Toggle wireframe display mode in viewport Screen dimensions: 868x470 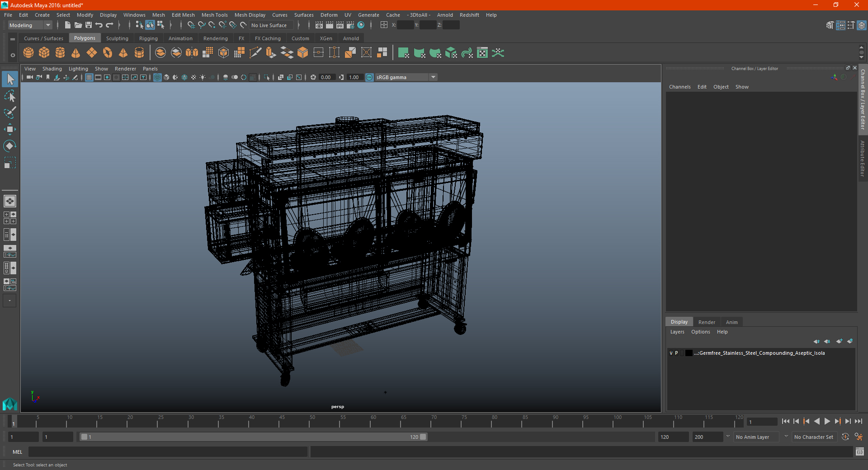pyautogui.click(x=157, y=77)
